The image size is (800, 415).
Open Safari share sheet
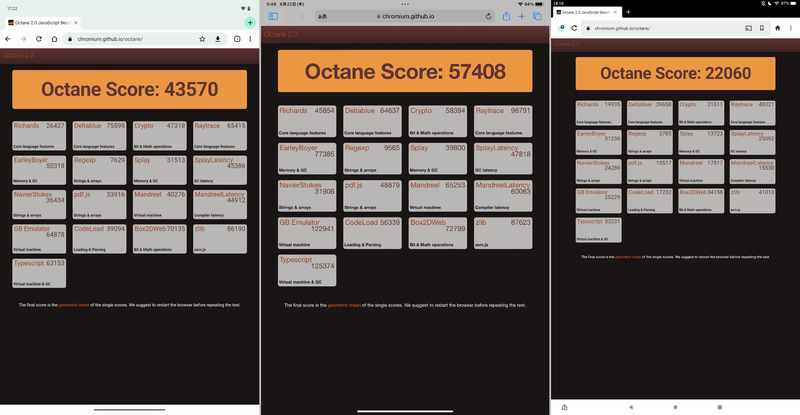506,16
